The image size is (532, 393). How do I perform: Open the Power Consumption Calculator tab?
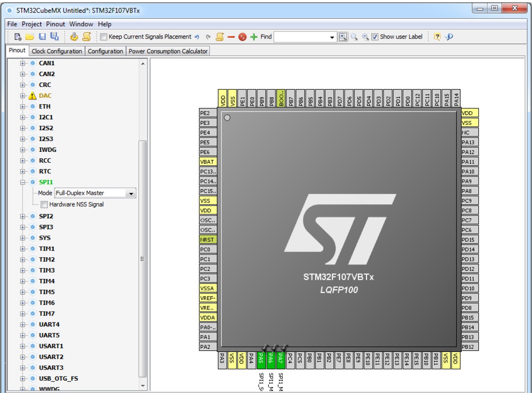(168, 51)
